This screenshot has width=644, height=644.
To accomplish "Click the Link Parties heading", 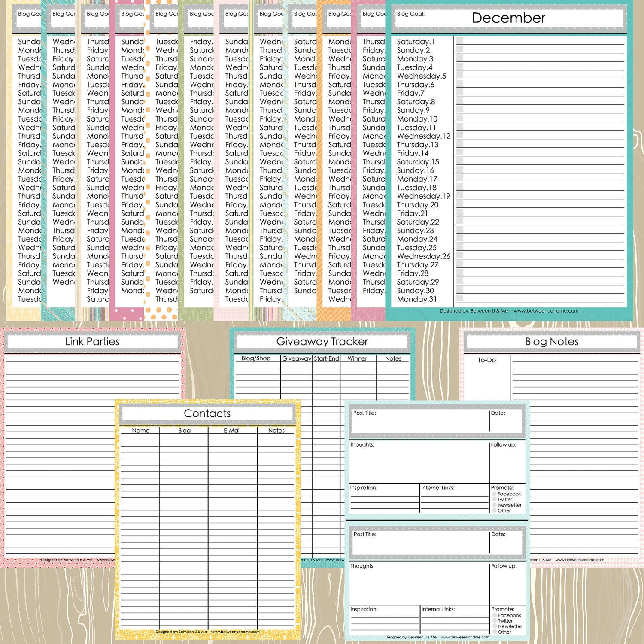I will point(92,342).
